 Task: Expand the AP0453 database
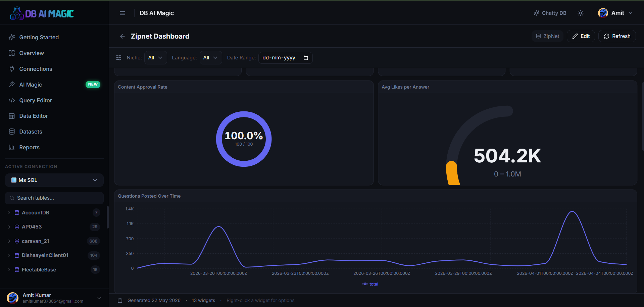[9, 227]
